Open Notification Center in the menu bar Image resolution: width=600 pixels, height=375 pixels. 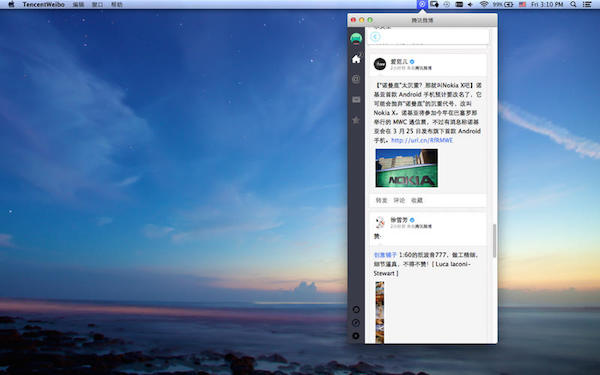[587, 4]
